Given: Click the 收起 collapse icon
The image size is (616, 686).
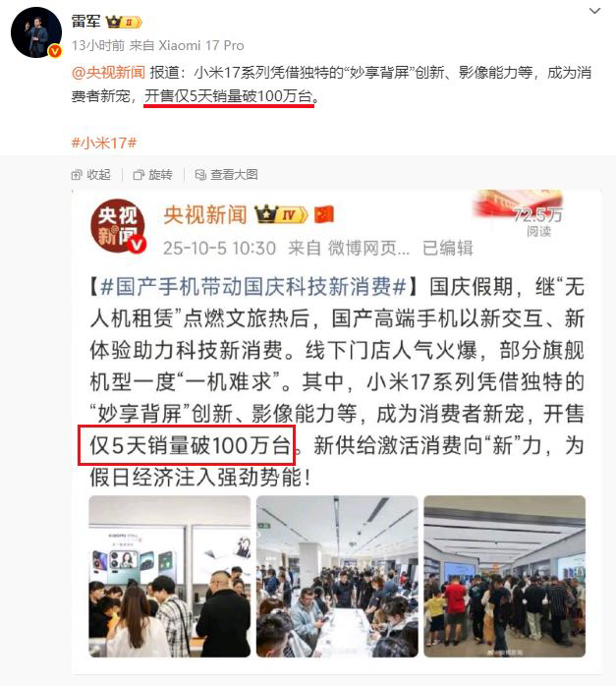Looking at the screenshot, I should (x=77, y=175).
